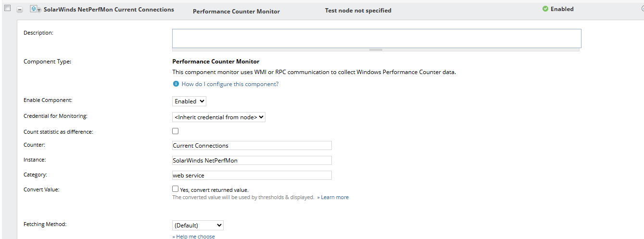644x239 pixels.
Task: Open the Enable Component dropdown
Action: [189, 101]
